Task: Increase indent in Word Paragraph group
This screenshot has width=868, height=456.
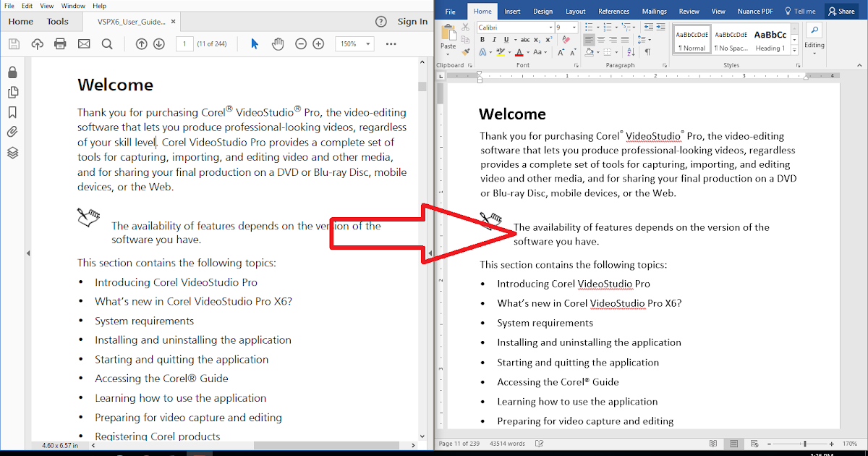Action: click(x=660, y=27)
